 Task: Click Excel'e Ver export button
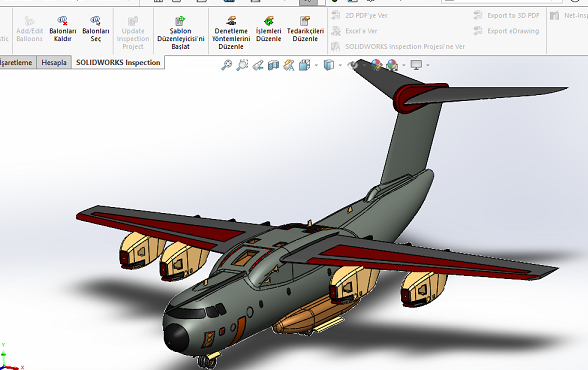pyautogui.click(x=355, y=31)
